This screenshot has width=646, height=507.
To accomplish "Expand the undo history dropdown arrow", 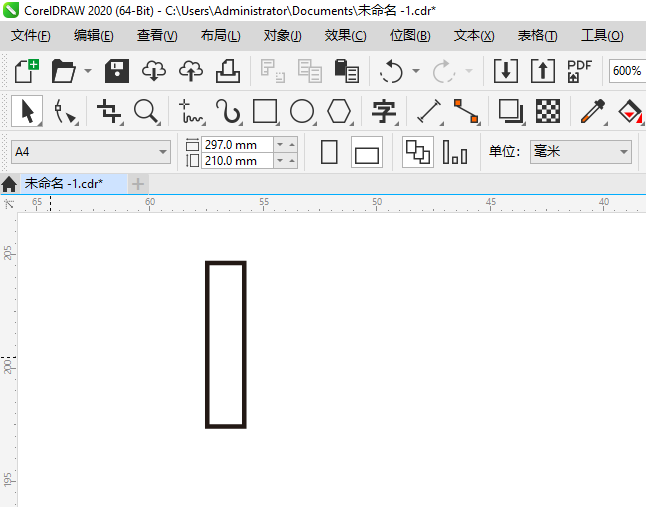I will (416, 71).
